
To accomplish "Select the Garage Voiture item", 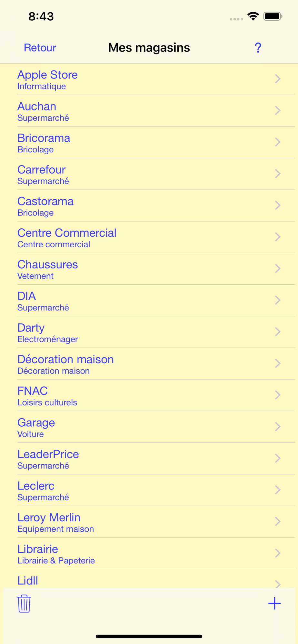I will [x=149, y=427].
